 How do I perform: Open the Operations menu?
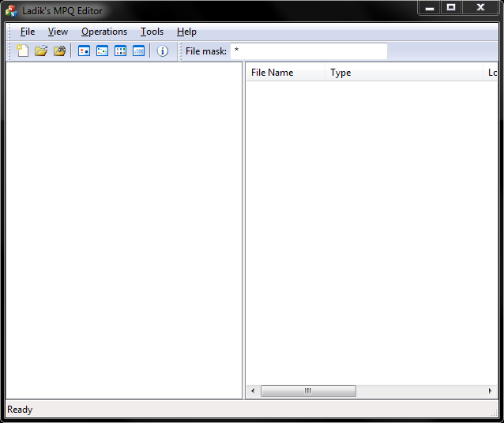pos(104,32)
